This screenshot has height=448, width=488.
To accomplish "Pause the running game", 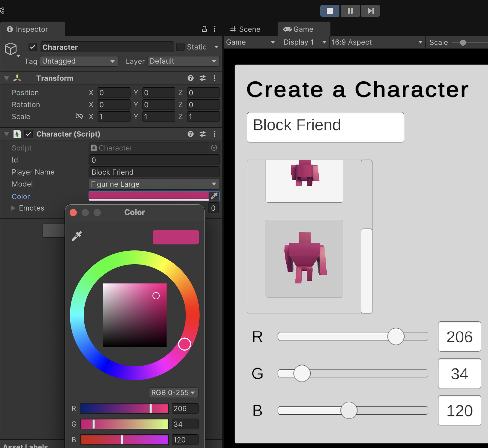I will tap(350, 11).
